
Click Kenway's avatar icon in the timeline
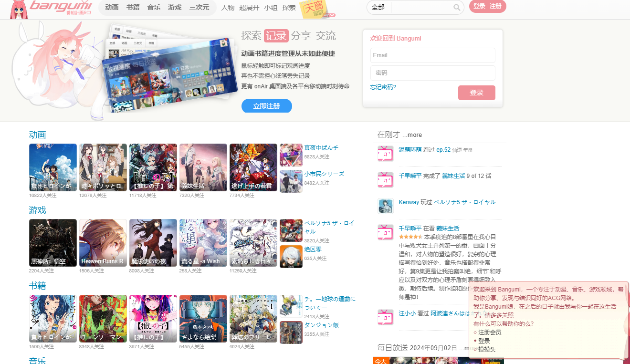click(385, 206)
